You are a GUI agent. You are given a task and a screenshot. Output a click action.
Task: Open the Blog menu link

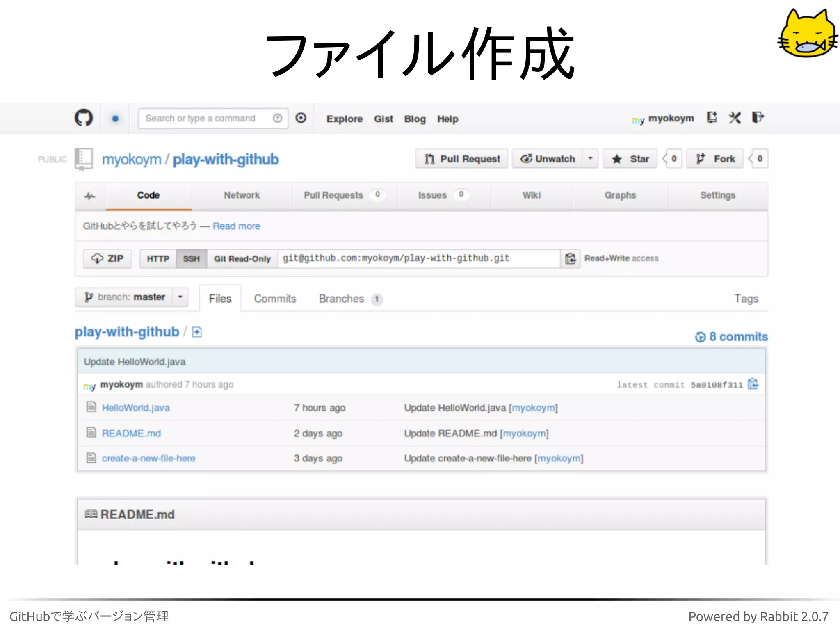pyautogui.click(x=415, y=119)
